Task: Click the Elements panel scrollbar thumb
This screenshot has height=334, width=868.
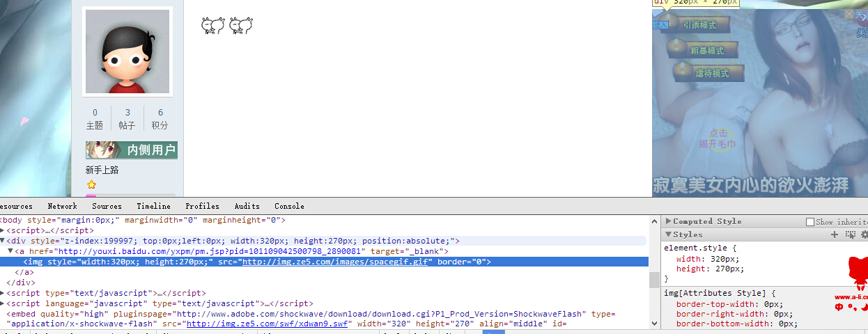Action: tap(653, 280)
